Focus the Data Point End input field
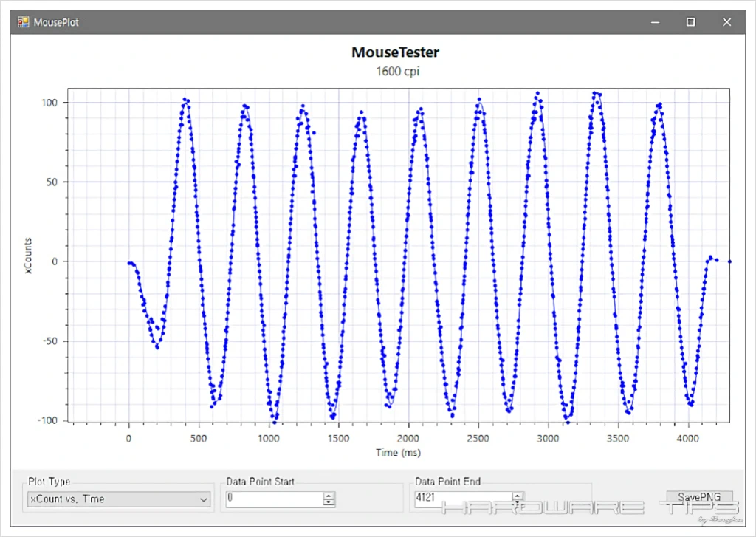 (x=463, y=499)
